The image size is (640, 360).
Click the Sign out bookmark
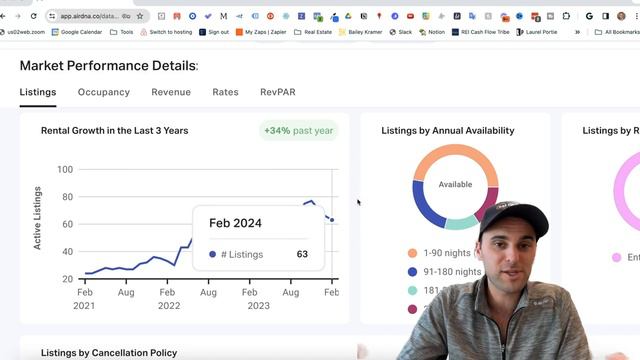[214, 32]
